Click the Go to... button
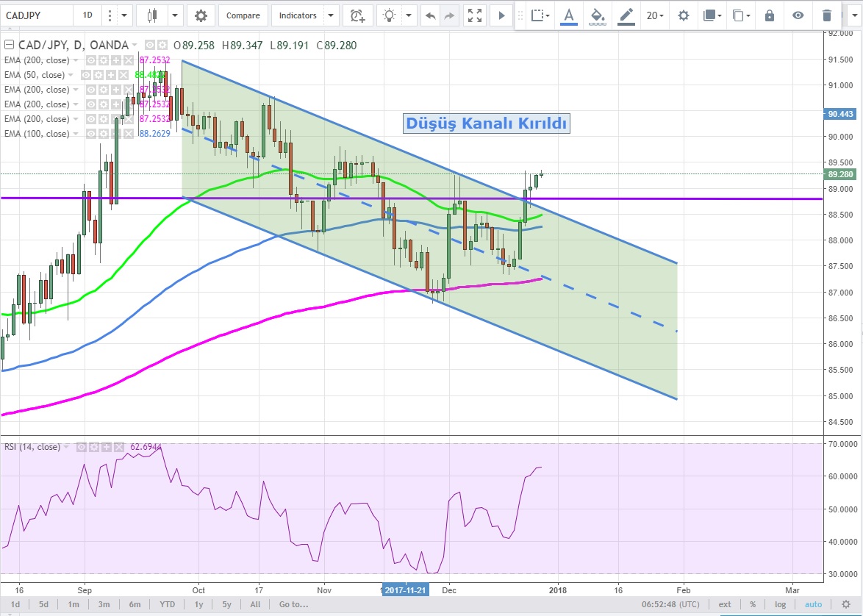 click(293, 604)
